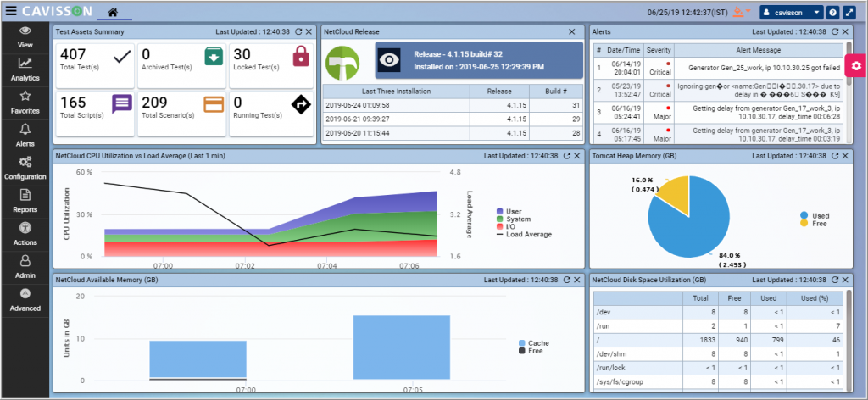Click the Archived Test(s) green archive icon
Image resolution: width=868 pixels, height=400 pixels.
214,56
